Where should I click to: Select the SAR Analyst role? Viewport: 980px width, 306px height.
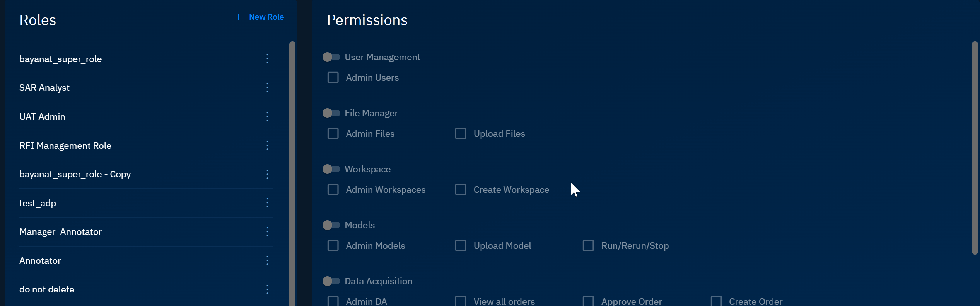[44, 88]
